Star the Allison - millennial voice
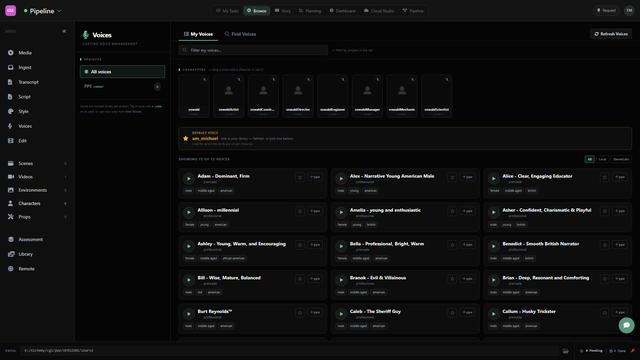Image resolution: width=640 pixels, height=360 pixels. tap(300, 211)
